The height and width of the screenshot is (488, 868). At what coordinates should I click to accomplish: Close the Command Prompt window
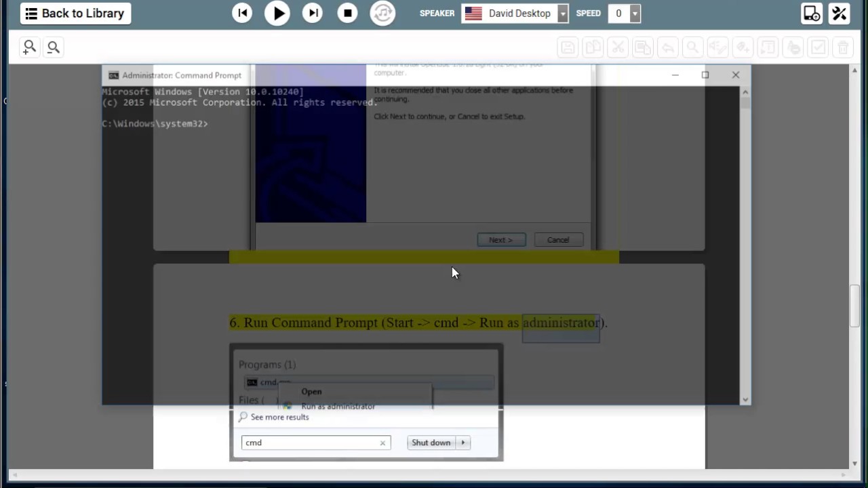pos(736,75)
